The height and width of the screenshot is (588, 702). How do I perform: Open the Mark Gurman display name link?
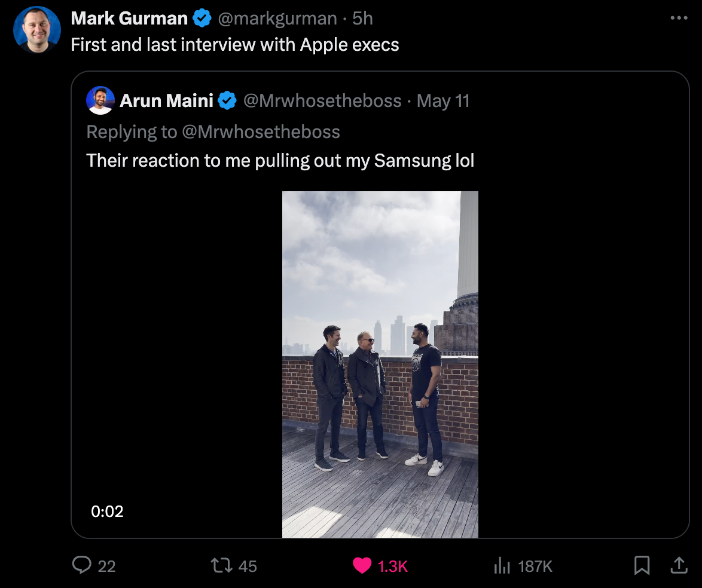coord(129,19)
